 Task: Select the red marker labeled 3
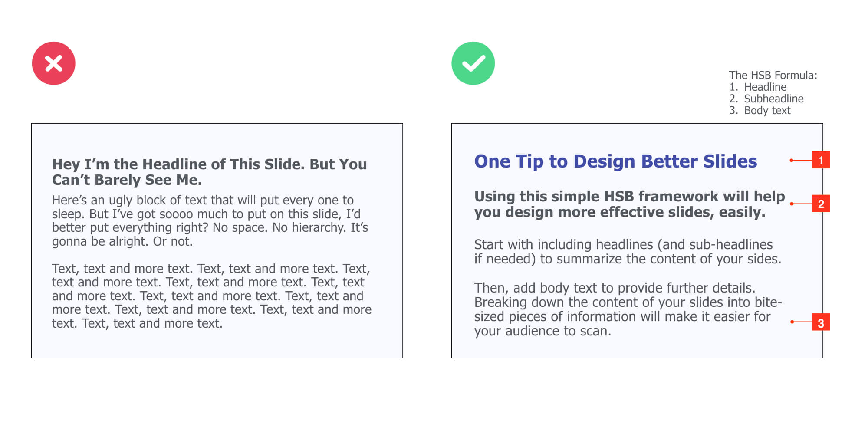tap(821, 322)
